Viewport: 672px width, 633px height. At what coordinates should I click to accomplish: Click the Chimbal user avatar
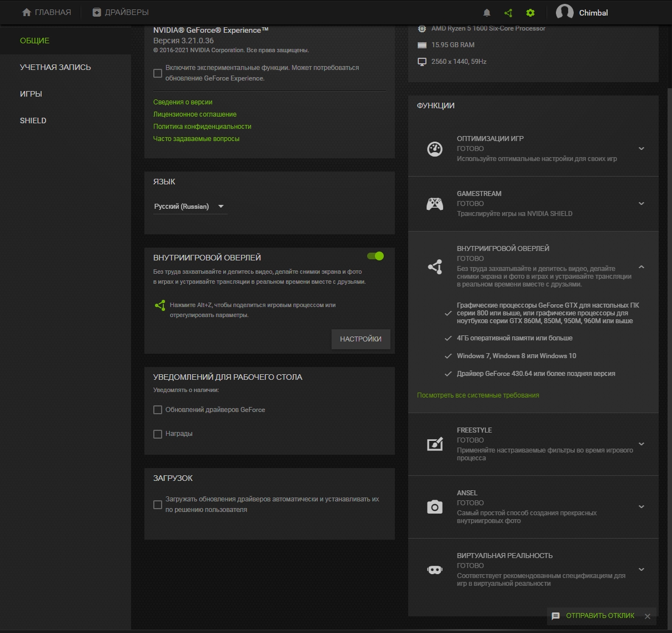tap(565, 12)
